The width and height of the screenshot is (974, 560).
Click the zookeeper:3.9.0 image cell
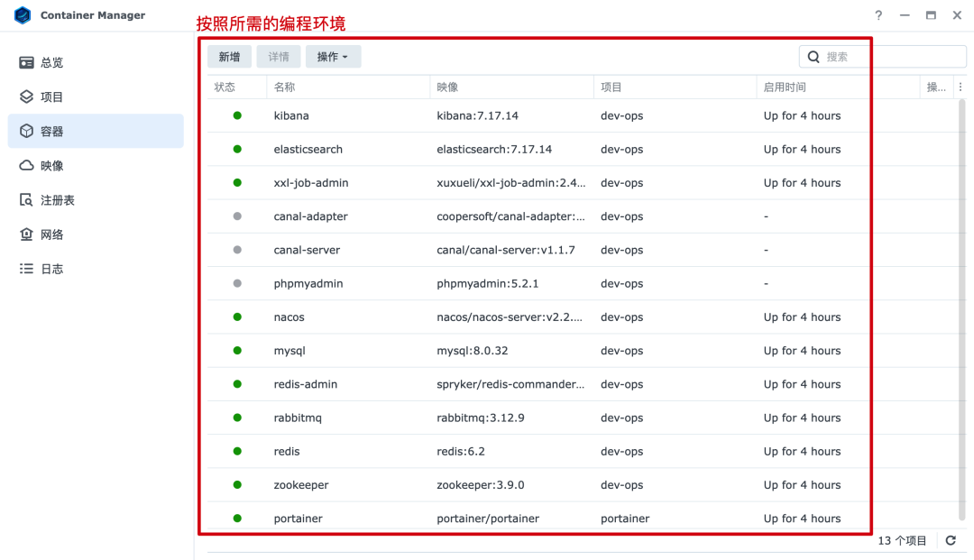(480, 485)
